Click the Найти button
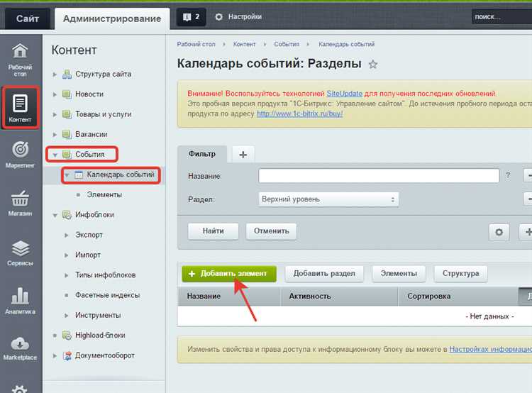This screenshot has height=393, width=532. point(213,231)
